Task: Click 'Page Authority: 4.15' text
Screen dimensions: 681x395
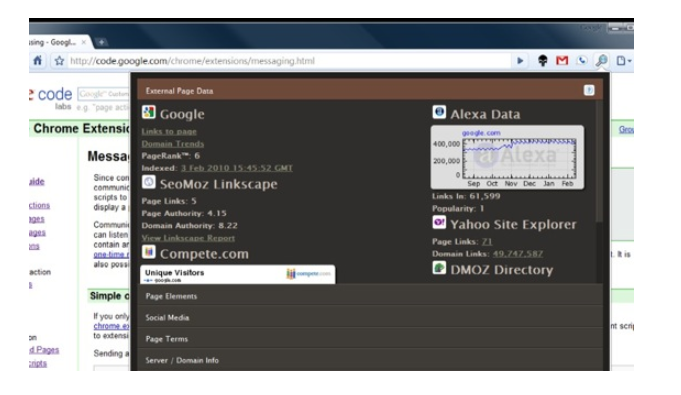Action: [x=184, y=213]
